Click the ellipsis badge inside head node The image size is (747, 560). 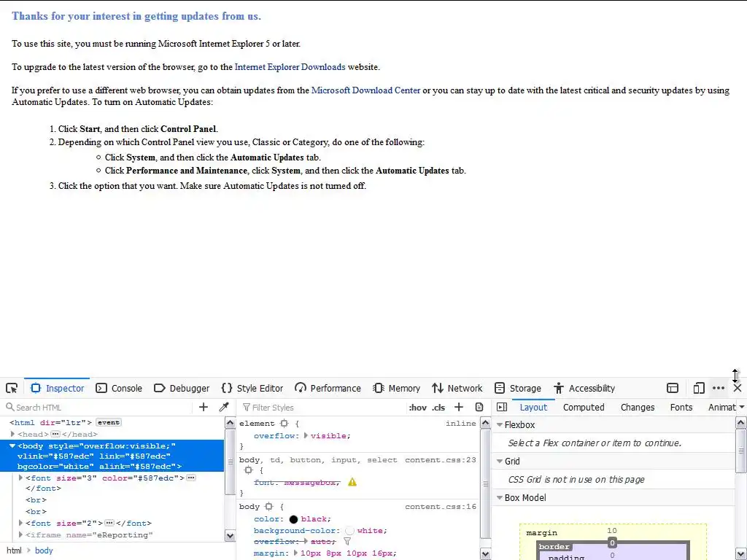coord(55,435)
